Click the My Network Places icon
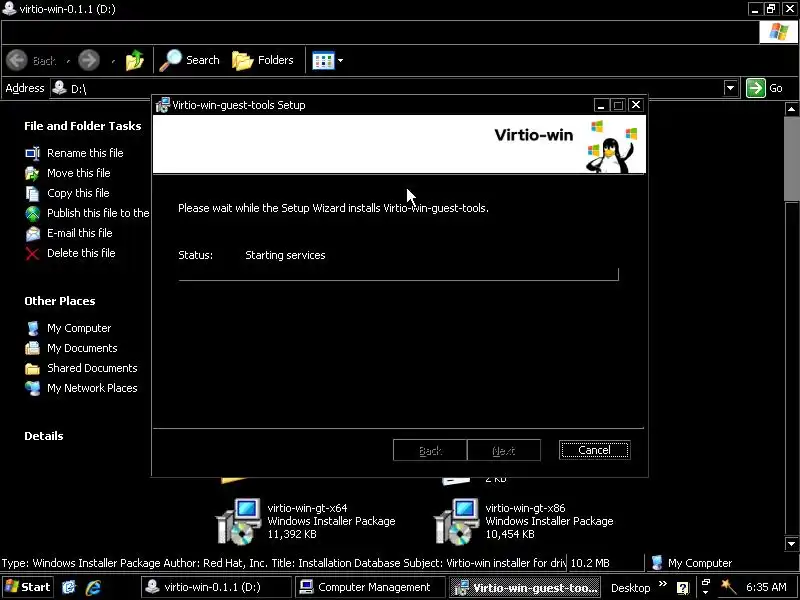Viewport: 800px width, 600px height. (33, 388)
